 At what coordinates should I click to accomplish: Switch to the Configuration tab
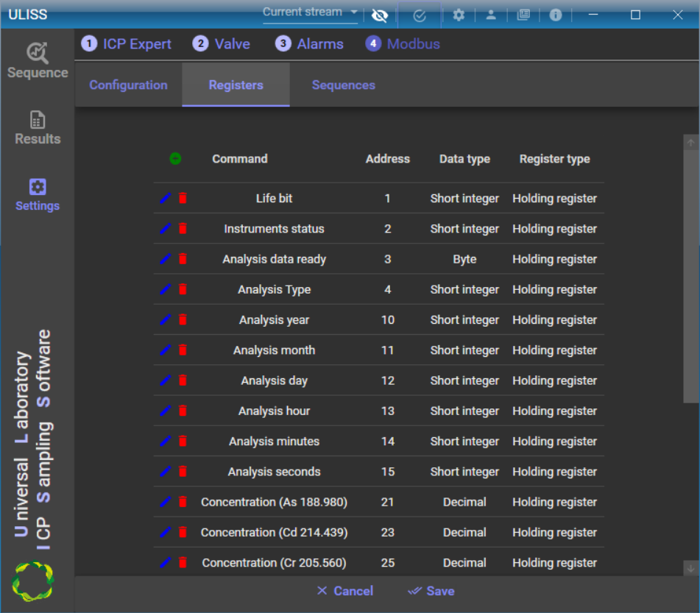(x=128, y=85)
